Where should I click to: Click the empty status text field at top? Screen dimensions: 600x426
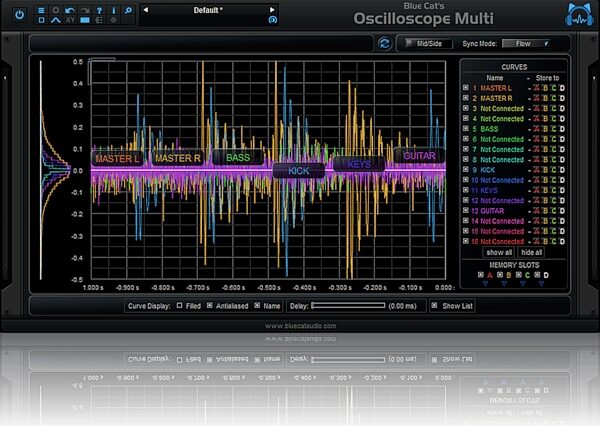pyautogui.click(x=201, y=43)
